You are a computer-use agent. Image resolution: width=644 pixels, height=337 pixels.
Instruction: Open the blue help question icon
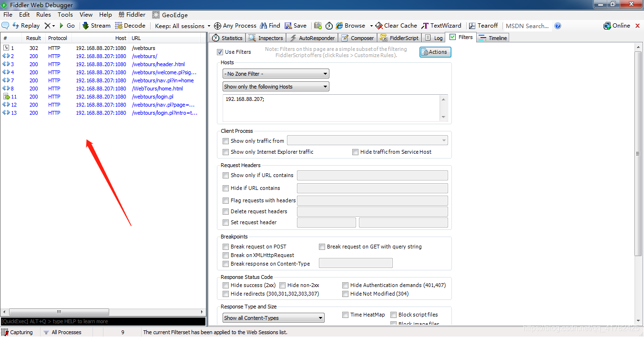pyautogui.click(x=558, y=26)
